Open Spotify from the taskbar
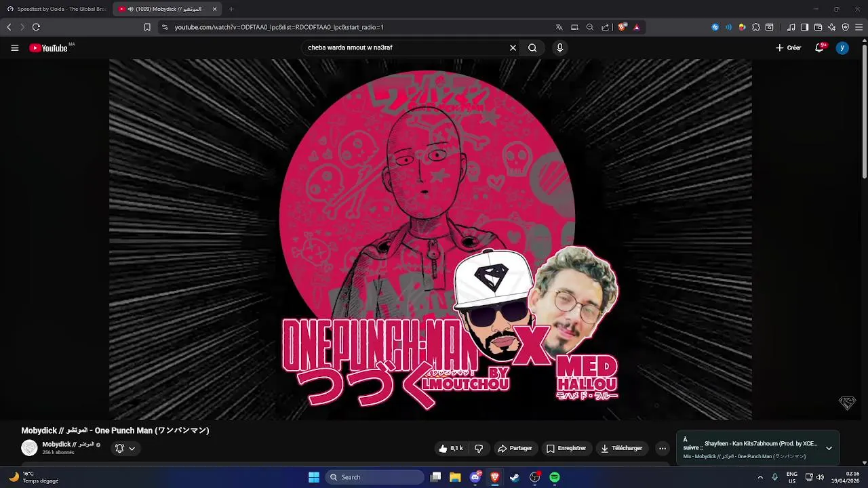 pos(555,477)
